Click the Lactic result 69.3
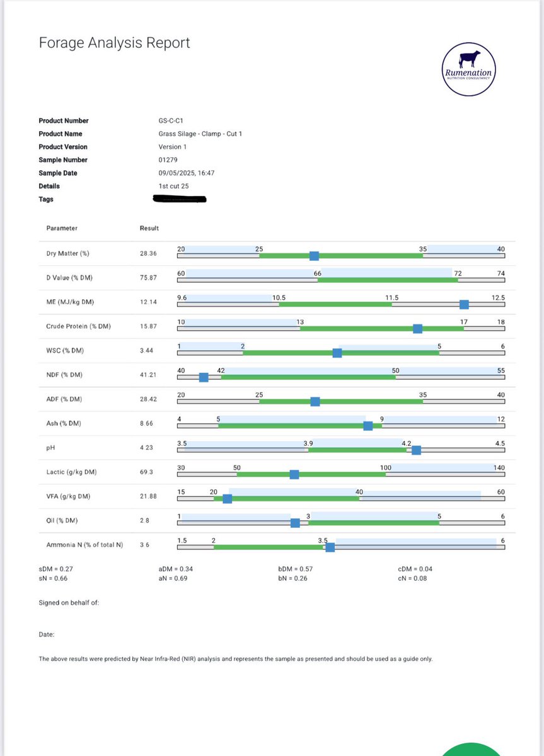544x756 pixels. tap(146, 472)
